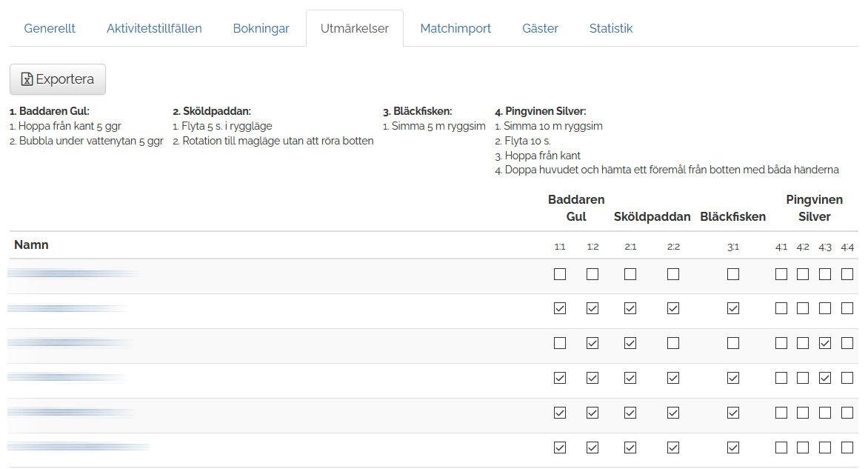Click the Excel icon on Exportera button
The image size is (868, 469).
click(27, 79)
